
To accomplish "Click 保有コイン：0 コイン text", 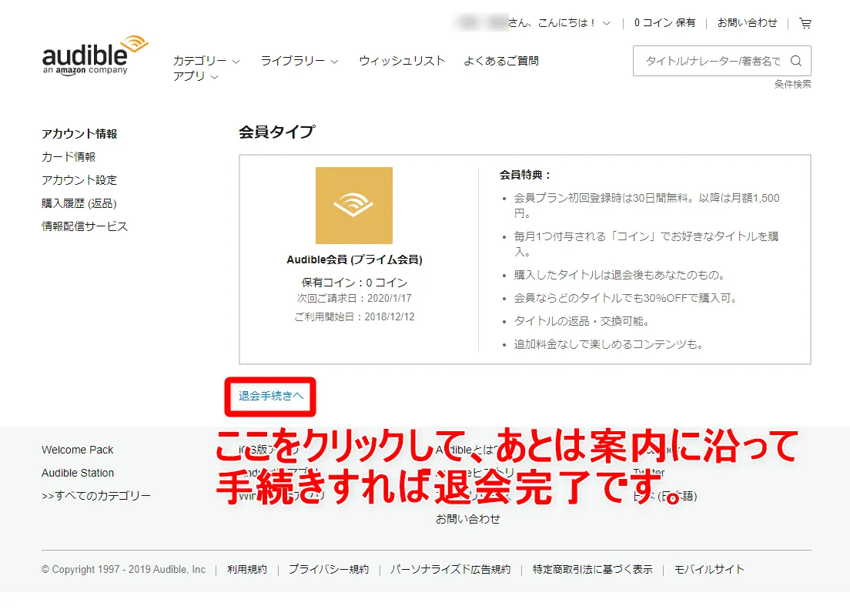I will click(x=354, y=283).
